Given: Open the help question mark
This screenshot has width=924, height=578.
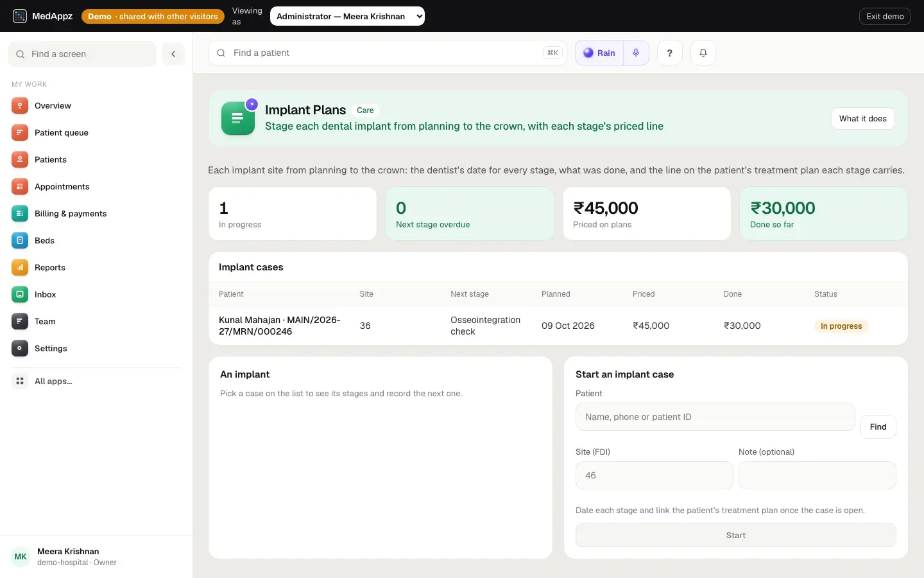Looking at the screenshot, I should click(670, 53).
